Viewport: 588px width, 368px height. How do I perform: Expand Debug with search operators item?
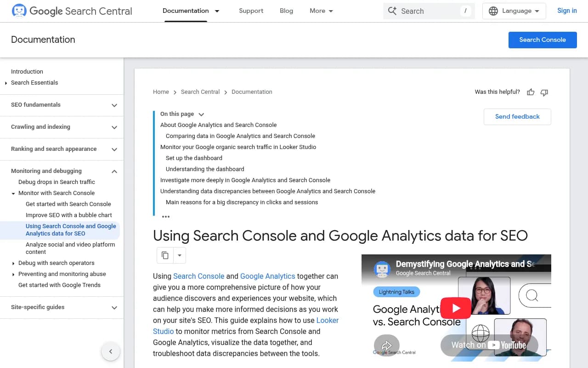[x=13, y=264]
